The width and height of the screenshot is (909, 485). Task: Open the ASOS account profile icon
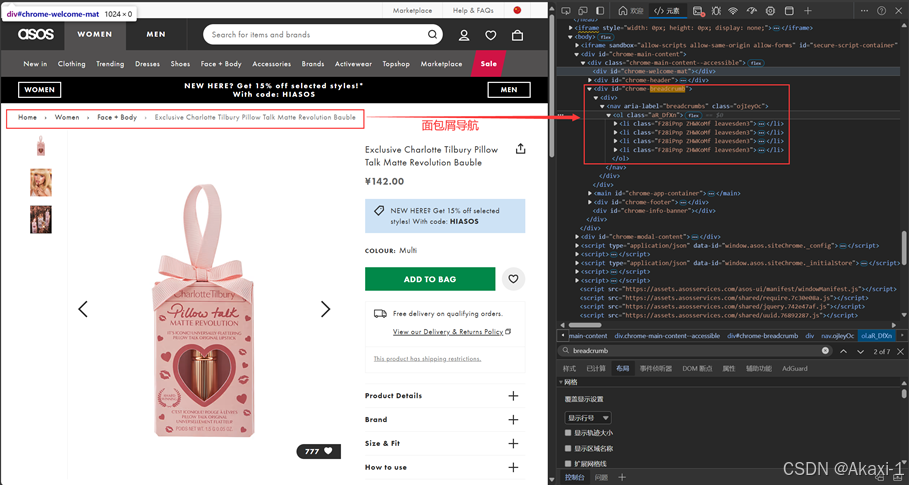point(464,35)
